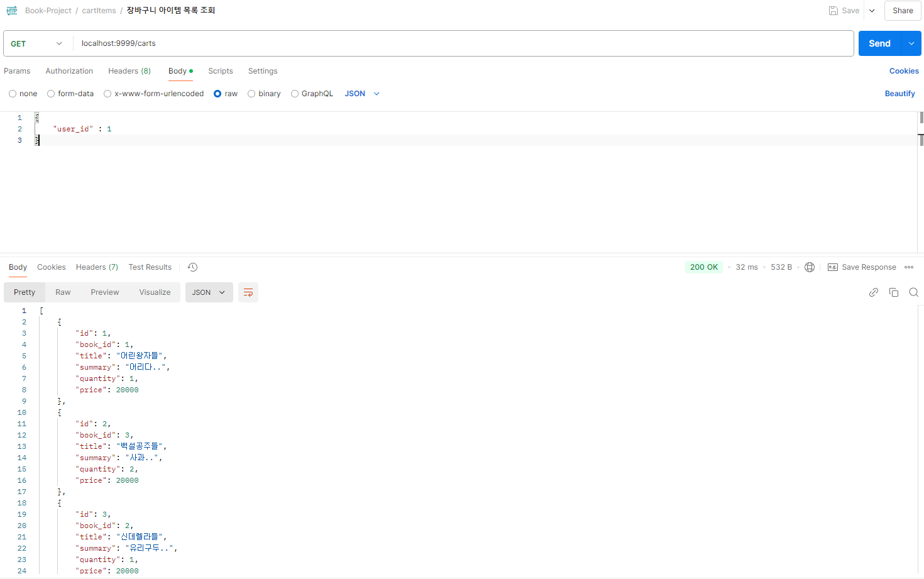Screen dimensions: 924x579
Task: Open response history clock icon
Action: 193,267
